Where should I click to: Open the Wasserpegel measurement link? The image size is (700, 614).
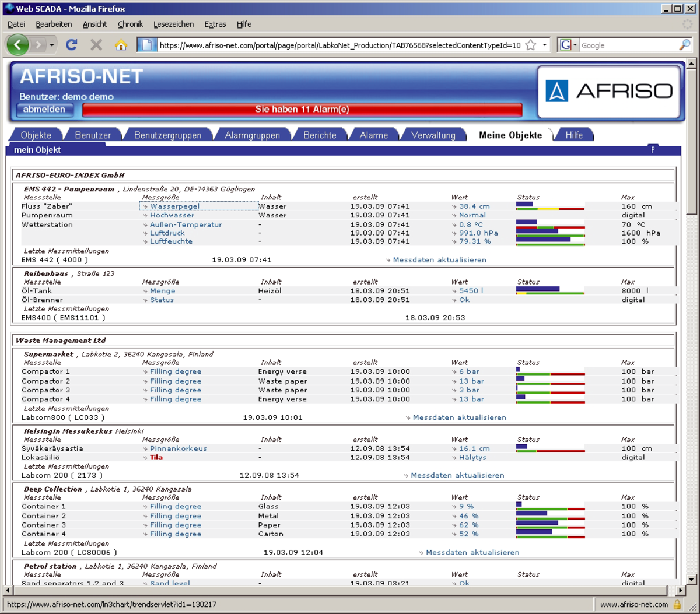click(174, 206)
